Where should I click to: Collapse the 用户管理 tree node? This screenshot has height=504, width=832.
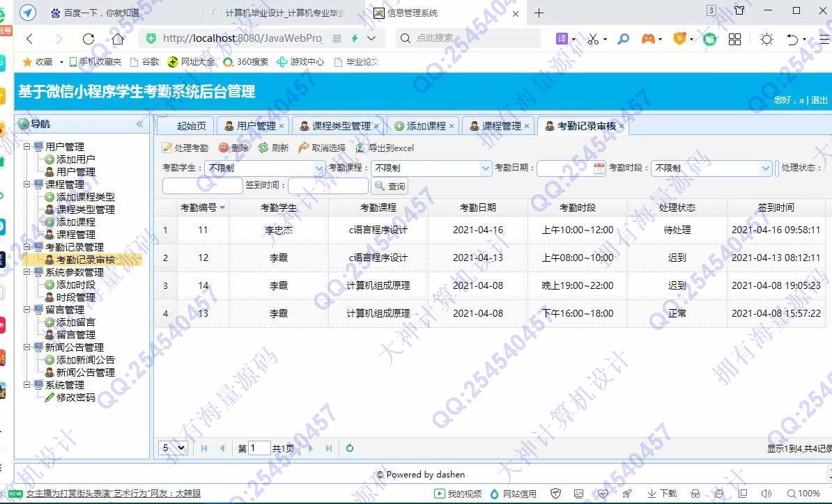tap(26, 146)
